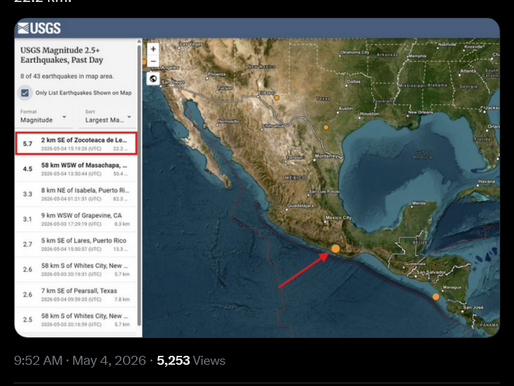514x386 pixels.
Task: Select the 4.5 WSW of Masachapa earthquake
Action: [x=76, y=169]
